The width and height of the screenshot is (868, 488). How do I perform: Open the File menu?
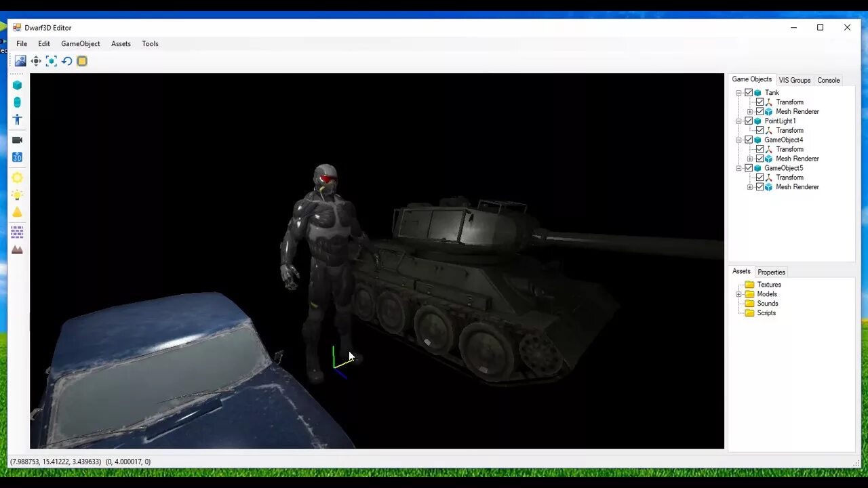[22, 44]
